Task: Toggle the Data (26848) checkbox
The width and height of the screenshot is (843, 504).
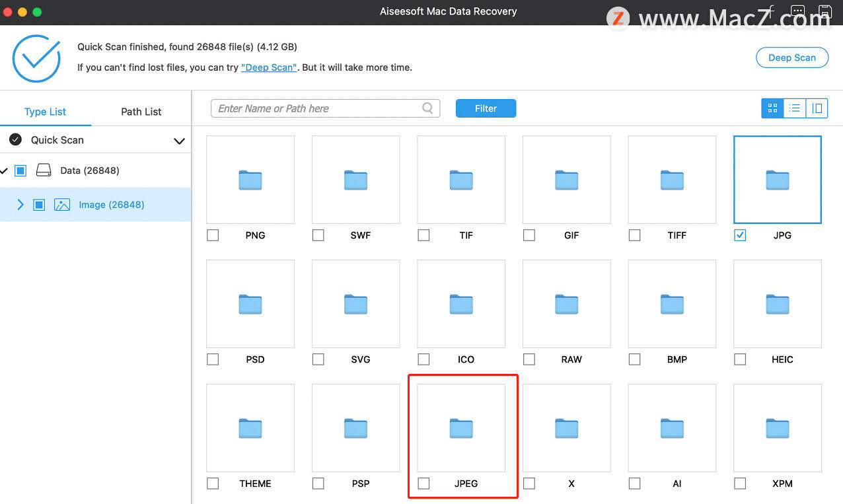Action: 20,170
